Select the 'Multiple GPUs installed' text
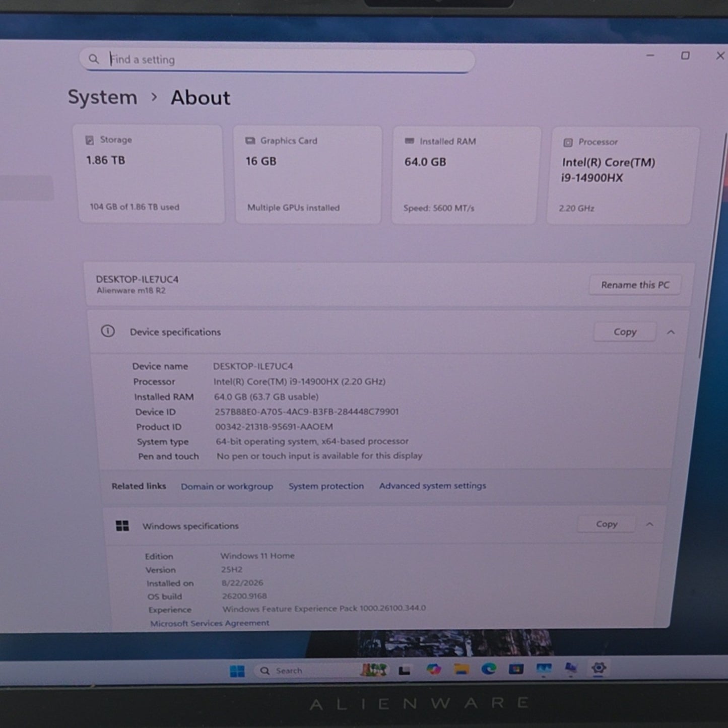Viewport: 728px width, 728px height. 293,208
